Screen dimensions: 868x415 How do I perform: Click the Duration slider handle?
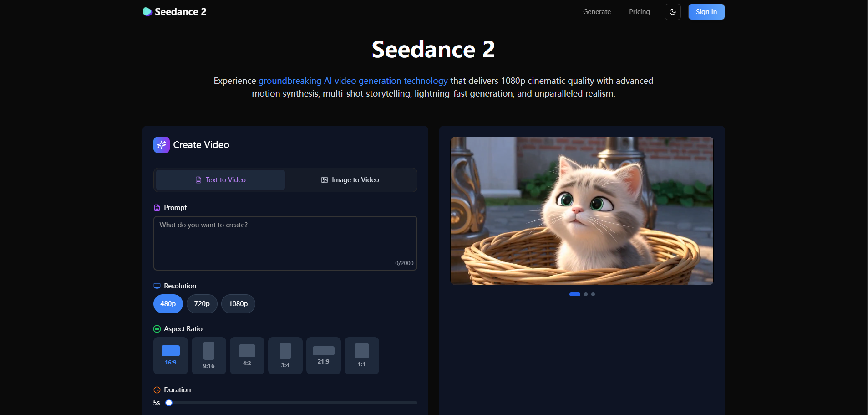point(169,403)
